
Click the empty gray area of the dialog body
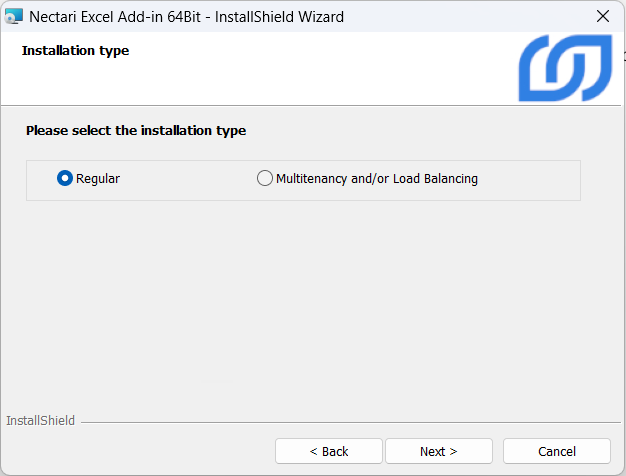[300, 300]
